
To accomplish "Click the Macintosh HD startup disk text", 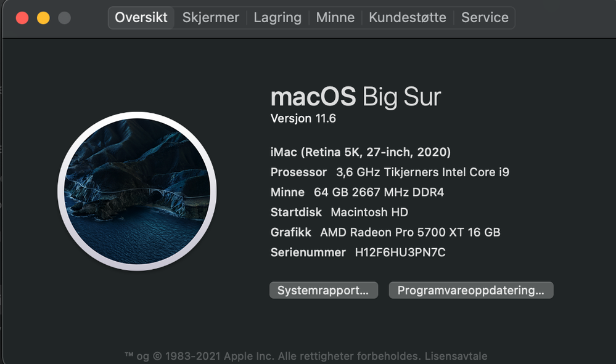I will click(x=369, y=212).
